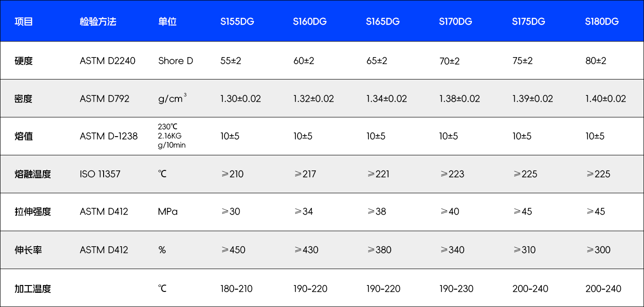
Task: Click the 180-210 processing temperature cell
Action: (x=236, y=289)
